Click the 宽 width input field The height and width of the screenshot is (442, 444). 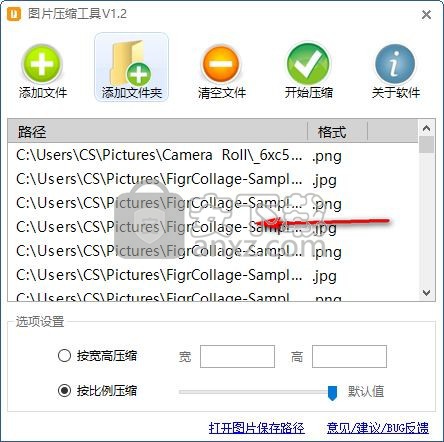tap(237, 357)
